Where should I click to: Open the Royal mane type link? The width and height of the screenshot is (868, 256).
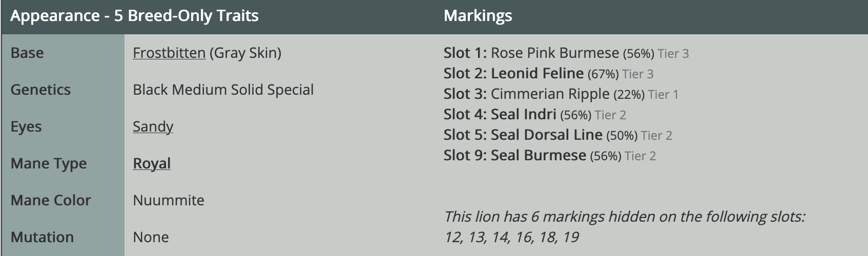(152, 163)
